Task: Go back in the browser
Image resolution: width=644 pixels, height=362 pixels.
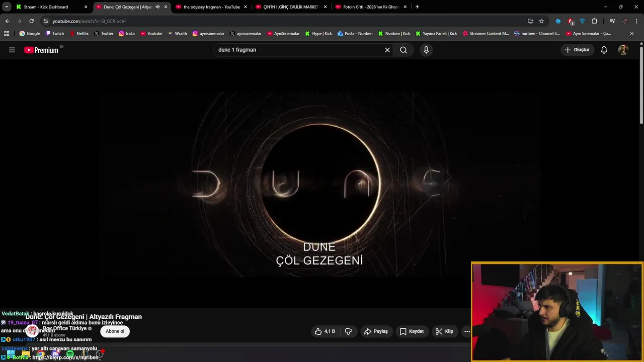Action: [x=7, y=21]
